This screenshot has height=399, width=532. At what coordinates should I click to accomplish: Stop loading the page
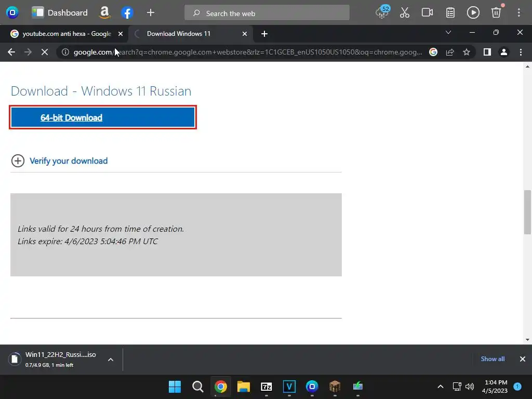point(45,52)
